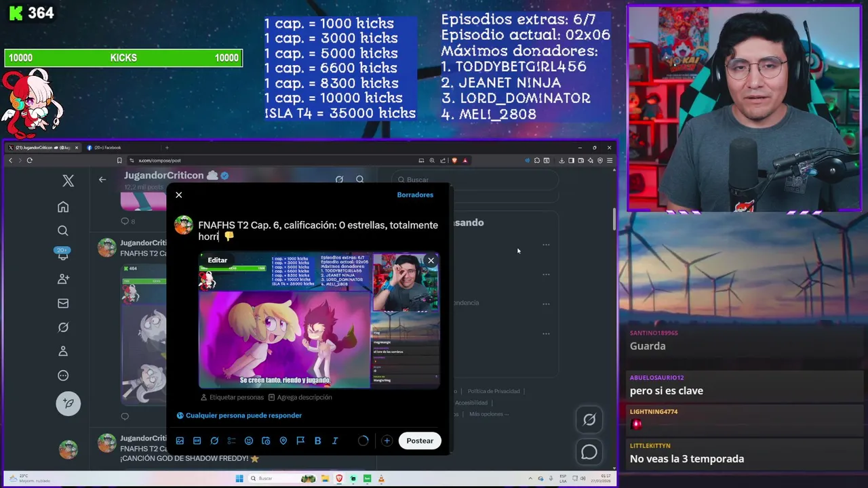Open Borradores drafts list
The width and height of the screenshot is (868, 488).
415,195
